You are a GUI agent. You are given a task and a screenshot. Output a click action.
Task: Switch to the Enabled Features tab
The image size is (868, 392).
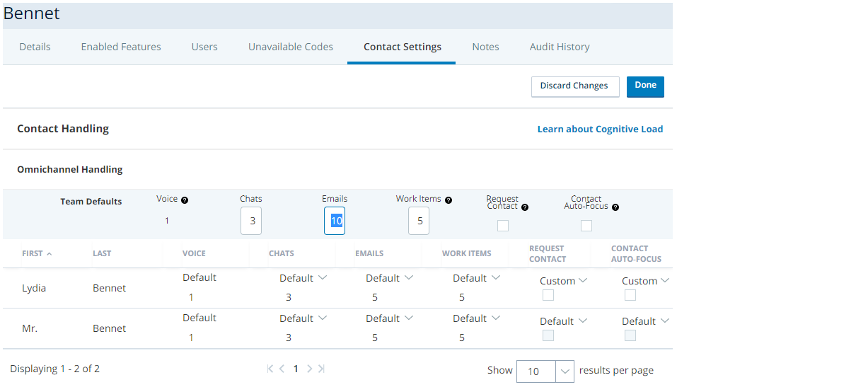pyautogui.click(x=121, y=47)
